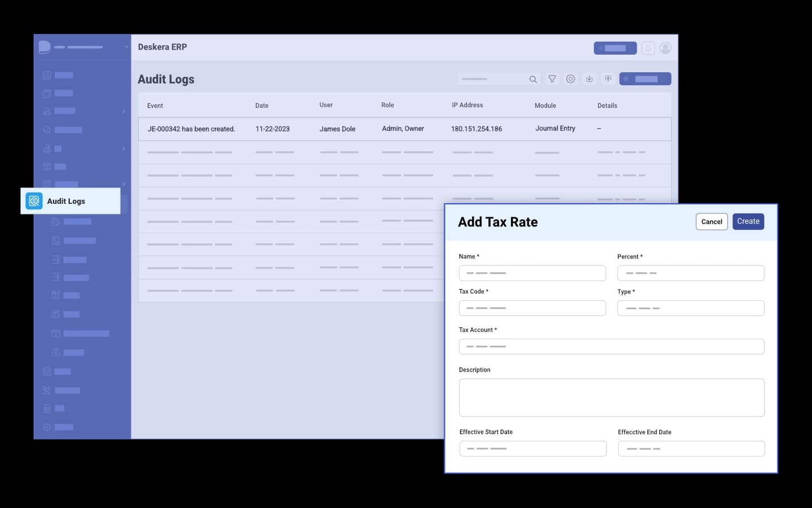Click the download icon in Audit Logs toolbar
The height and width of the screenshot is (508, 812).
[x=589, y=79]
